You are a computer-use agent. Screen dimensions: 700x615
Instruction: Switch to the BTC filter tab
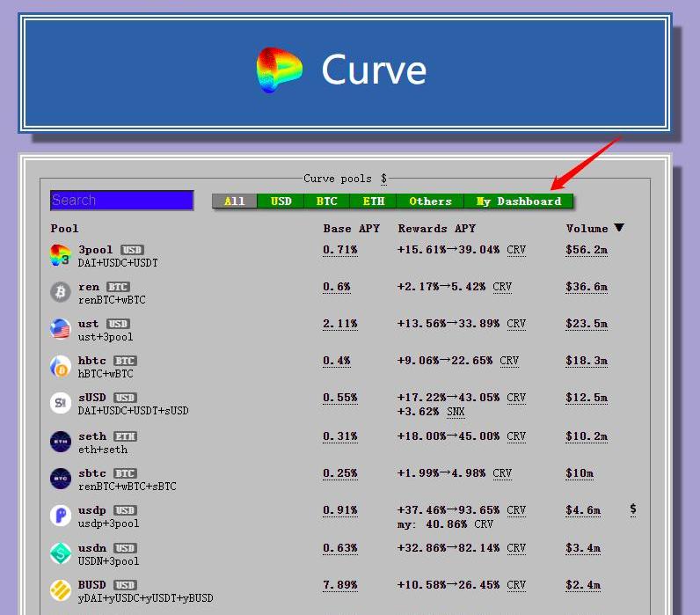click(326, 201)
